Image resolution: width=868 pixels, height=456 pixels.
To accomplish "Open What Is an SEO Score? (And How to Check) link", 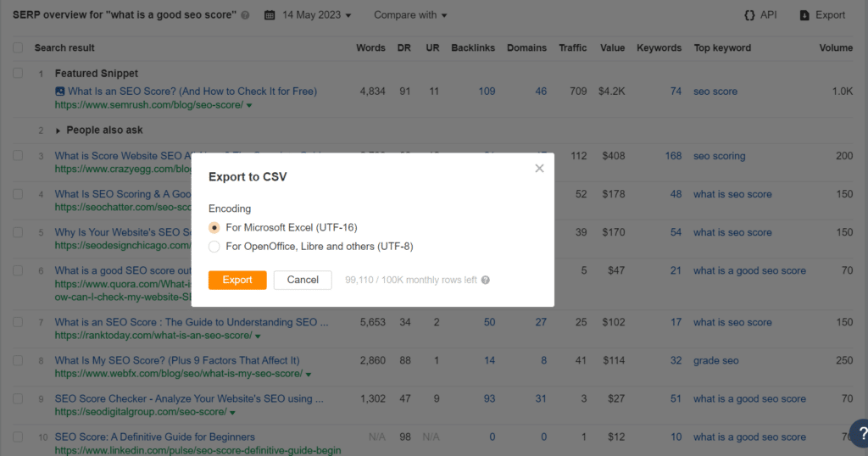I will pyautogui.click(x=192, y=92).
